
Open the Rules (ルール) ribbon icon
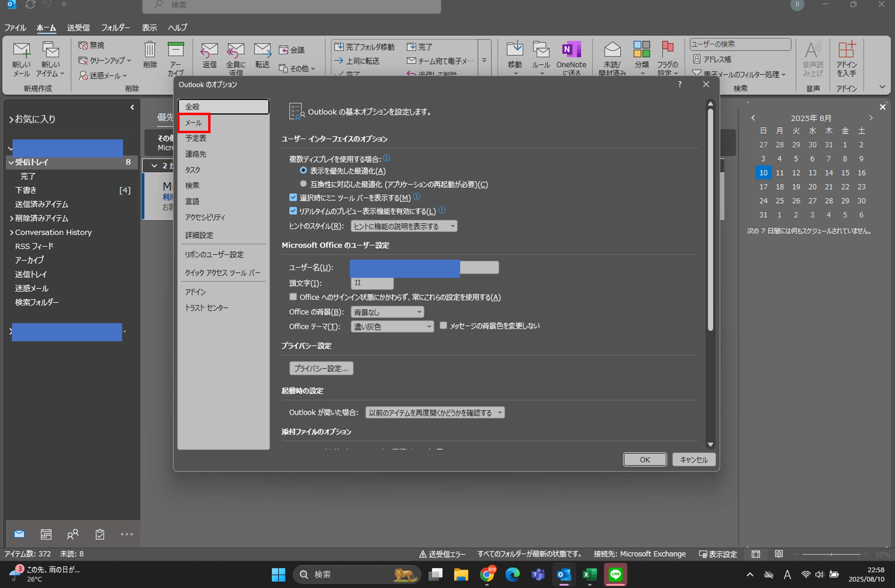541,57
